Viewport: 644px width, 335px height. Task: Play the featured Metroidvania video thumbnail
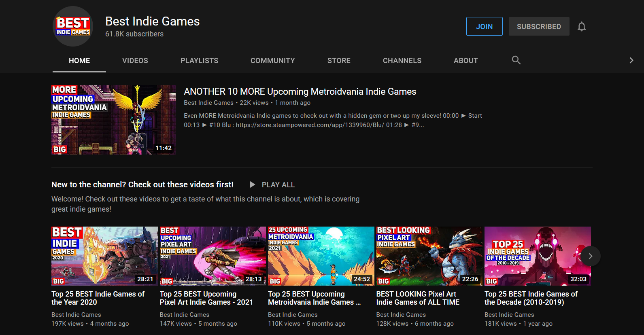113,120
